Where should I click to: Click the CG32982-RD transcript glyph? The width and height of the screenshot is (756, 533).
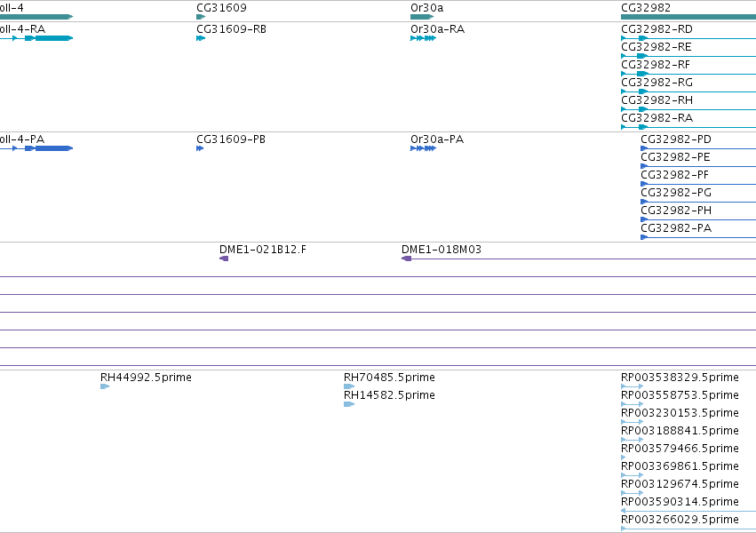click(688, 38)
